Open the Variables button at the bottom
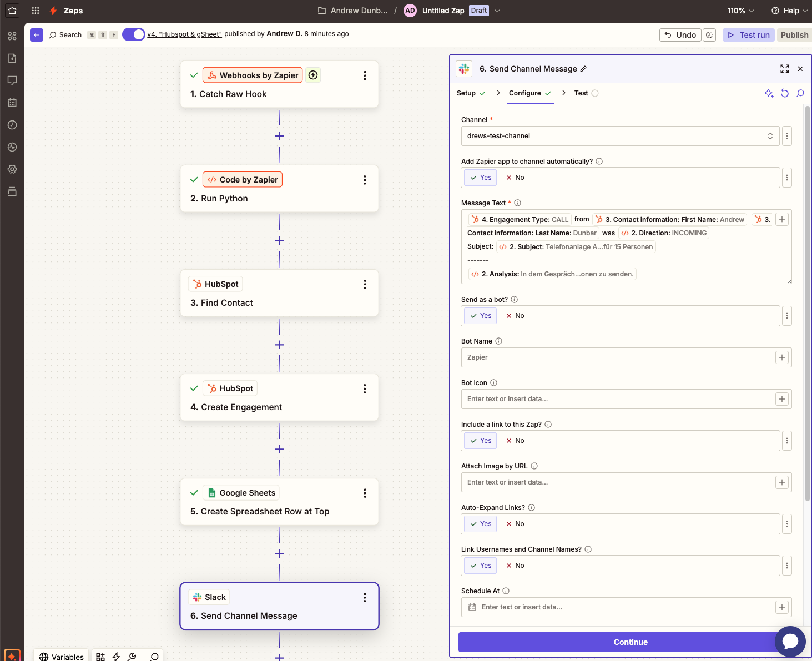Image resolution: width=812 pixels, height=661 pixels. click(x=61, y=657)
